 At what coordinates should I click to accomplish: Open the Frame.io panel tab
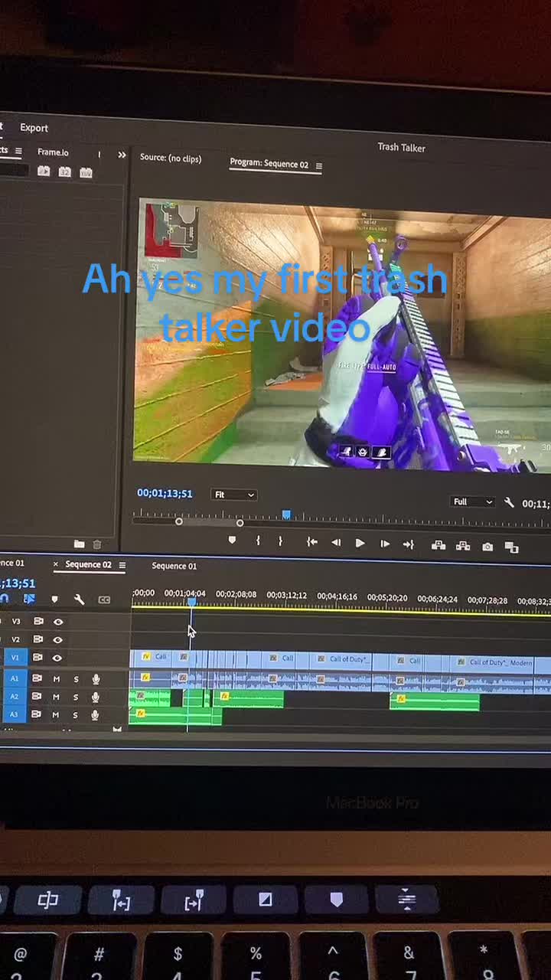click(53, 152)
